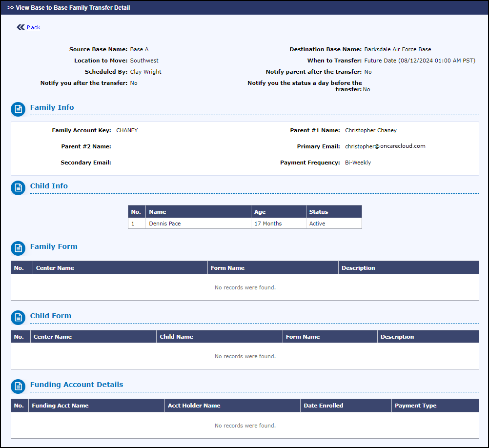This screenshot has height=448, width=489.
Task: Click the christopher@oncarecloud.com primary email
Action: (x=385, y=146)
